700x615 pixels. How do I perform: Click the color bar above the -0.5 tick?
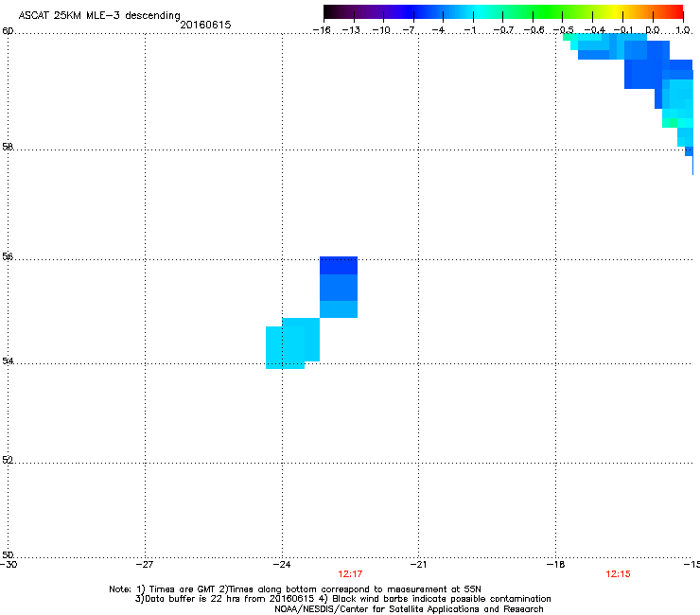[x=563, y=11]
